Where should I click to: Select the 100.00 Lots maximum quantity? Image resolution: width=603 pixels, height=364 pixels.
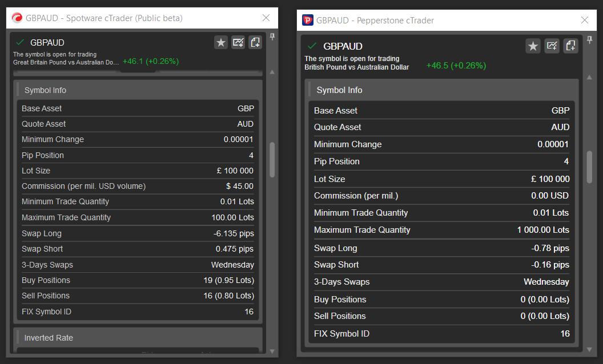(232, 217)
